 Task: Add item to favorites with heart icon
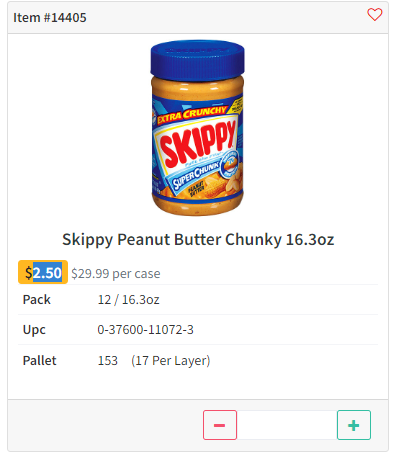click(x=375, y=15)
